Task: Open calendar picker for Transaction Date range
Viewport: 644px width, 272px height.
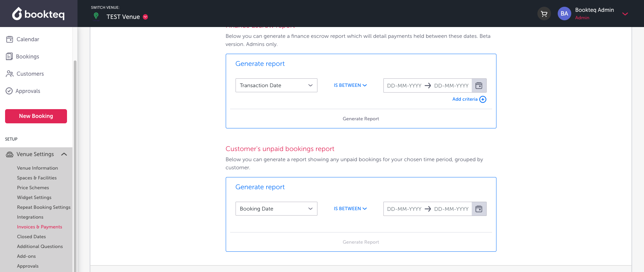Action: pos(479,85)
